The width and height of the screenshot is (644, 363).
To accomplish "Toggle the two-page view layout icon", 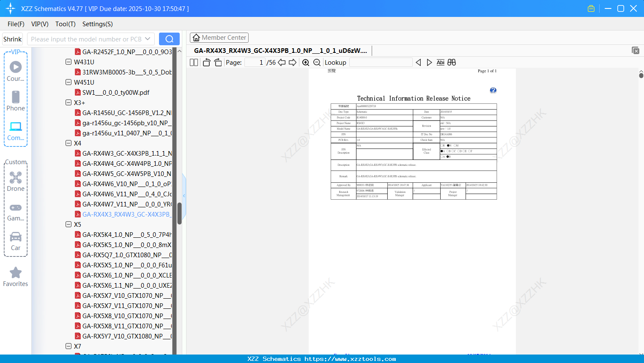I will [x=194, y=62].
